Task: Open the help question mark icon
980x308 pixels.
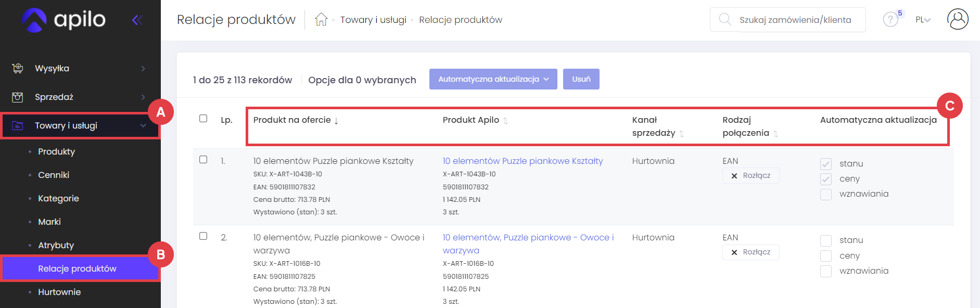Action: (x=890, y=20)
